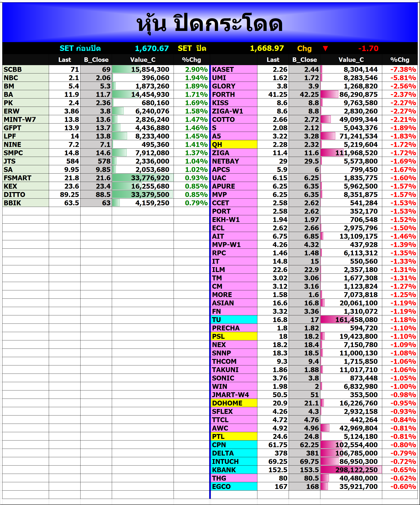The height and width of the screenshot is (505, 420).
Task: Click right table %Chg column header
Action: click(x=400, y=60)
